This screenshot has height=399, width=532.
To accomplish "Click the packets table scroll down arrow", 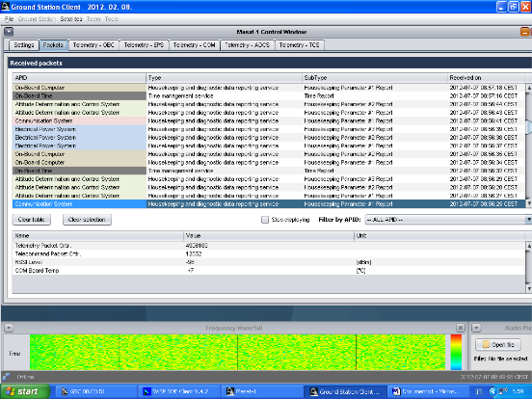I will point(528,203).
